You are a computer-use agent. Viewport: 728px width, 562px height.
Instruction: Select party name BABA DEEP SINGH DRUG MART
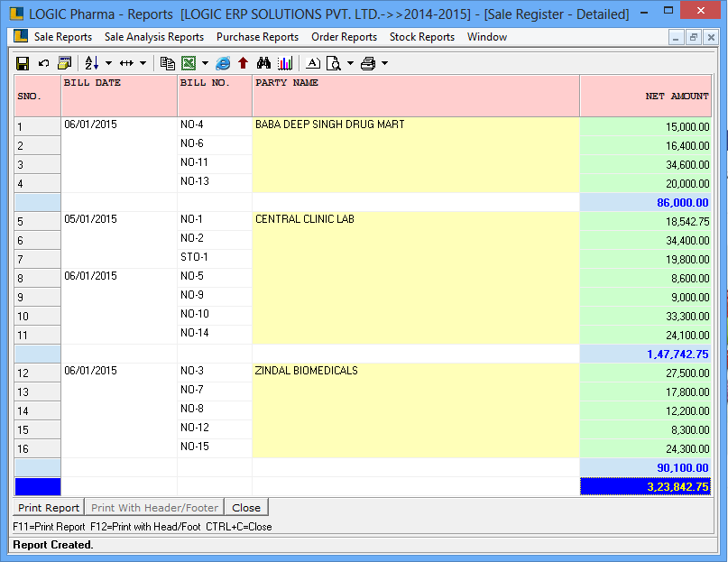click(329, 124)
